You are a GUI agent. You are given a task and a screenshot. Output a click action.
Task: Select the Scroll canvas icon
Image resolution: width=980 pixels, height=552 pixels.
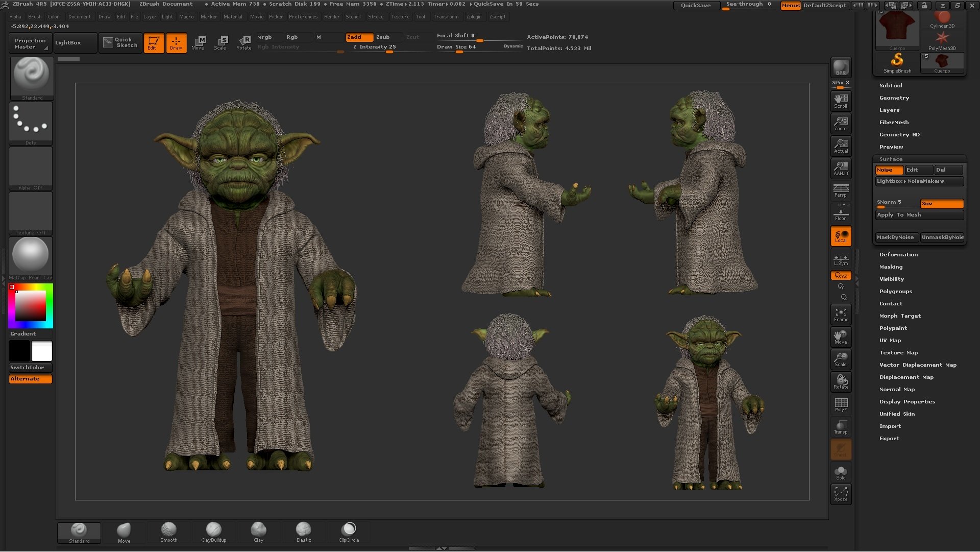(x=841, y=101)
